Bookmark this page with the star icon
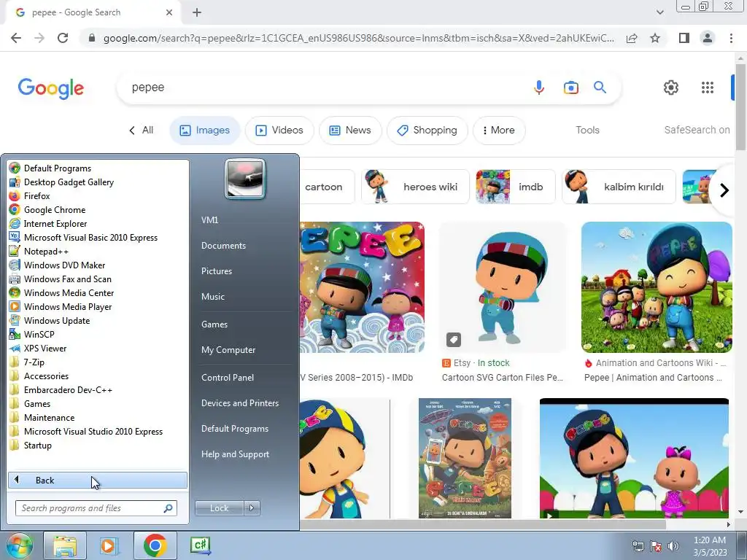Viewport: 747px width, 560px height. (655, 38)
